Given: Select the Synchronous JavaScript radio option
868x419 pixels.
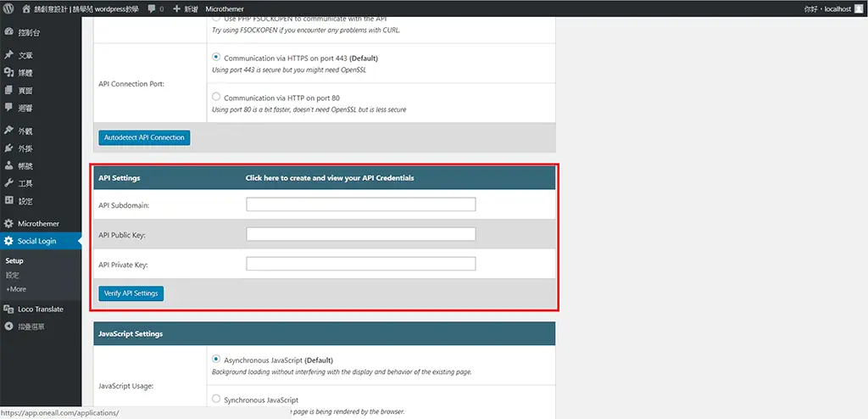Looking at the screenshot, I should point(216,399).
